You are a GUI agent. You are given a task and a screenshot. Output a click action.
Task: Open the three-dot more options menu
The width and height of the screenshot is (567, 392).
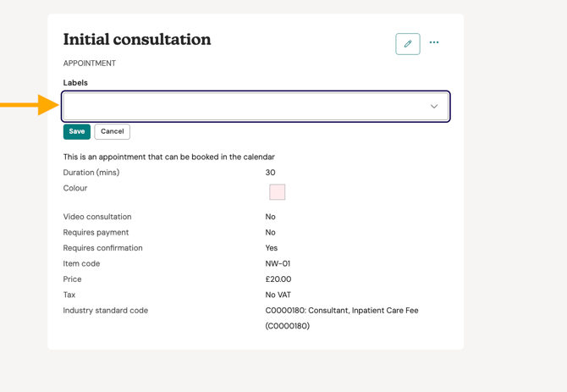click(434, 42)
